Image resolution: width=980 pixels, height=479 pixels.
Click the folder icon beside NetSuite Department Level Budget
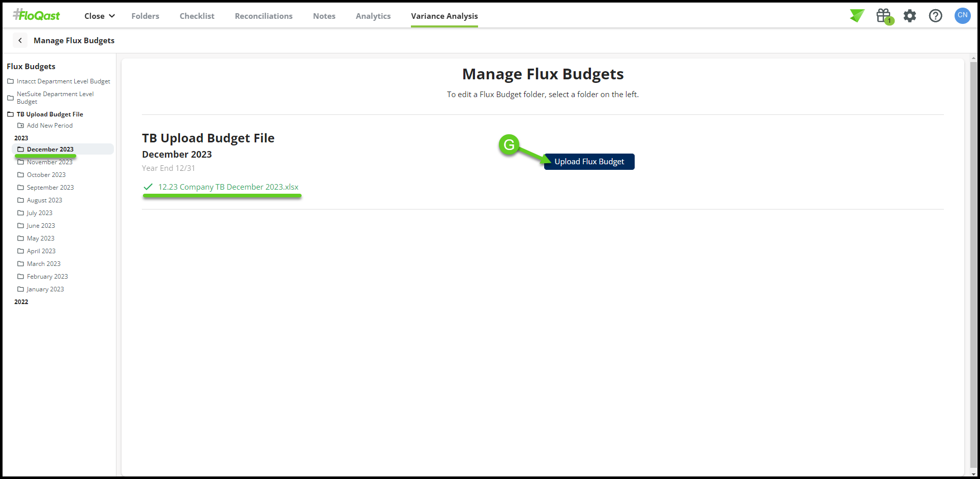(x=10, y=98)
